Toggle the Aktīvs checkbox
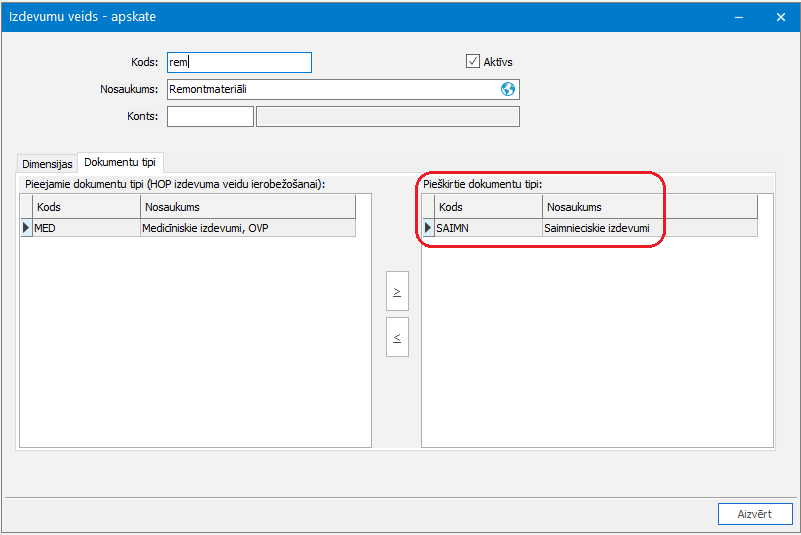The height and width of the screenshot is (535, 801). [473, 61]
